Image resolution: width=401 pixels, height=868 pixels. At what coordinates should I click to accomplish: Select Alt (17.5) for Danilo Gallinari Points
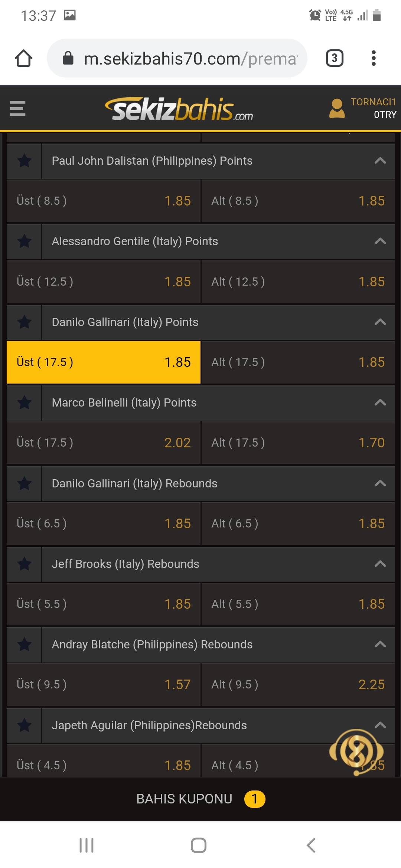(x=298, y=362)
